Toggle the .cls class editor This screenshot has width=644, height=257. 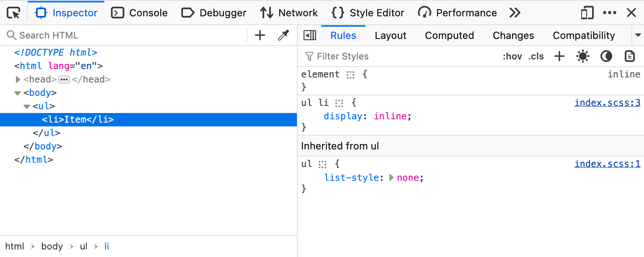(536, 56)
